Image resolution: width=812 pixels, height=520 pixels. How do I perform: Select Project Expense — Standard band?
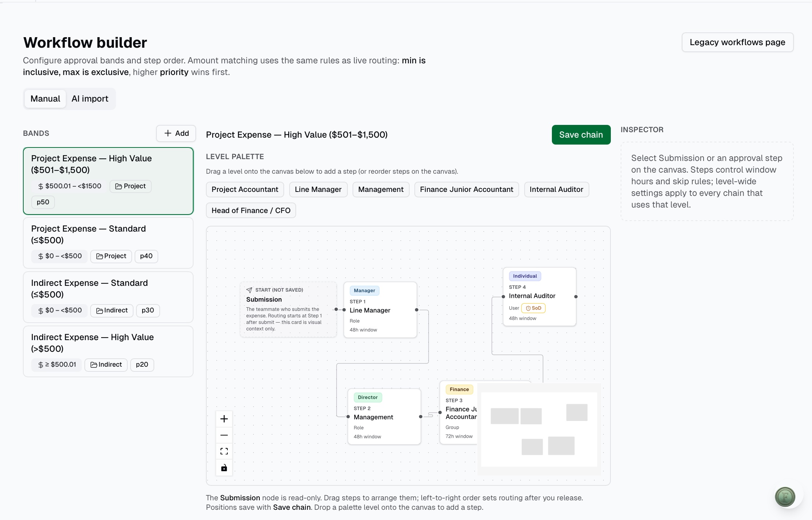pyautogui.click(x=108, y=243)
